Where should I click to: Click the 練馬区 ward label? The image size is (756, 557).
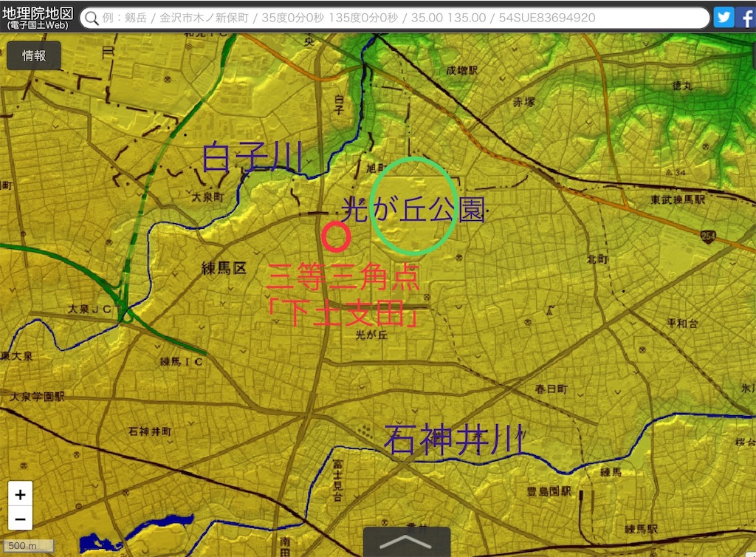(x=224, y=268)
